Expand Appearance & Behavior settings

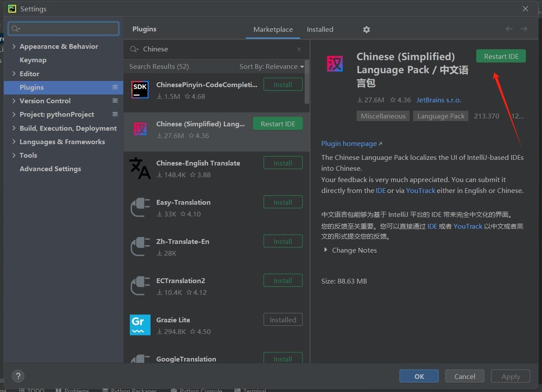point(14,47)
